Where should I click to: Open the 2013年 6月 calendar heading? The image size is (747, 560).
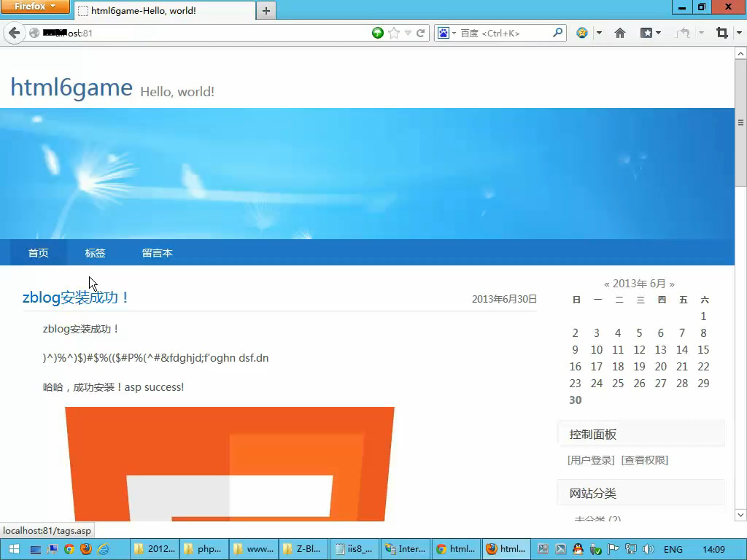click(x=639, y=284)
